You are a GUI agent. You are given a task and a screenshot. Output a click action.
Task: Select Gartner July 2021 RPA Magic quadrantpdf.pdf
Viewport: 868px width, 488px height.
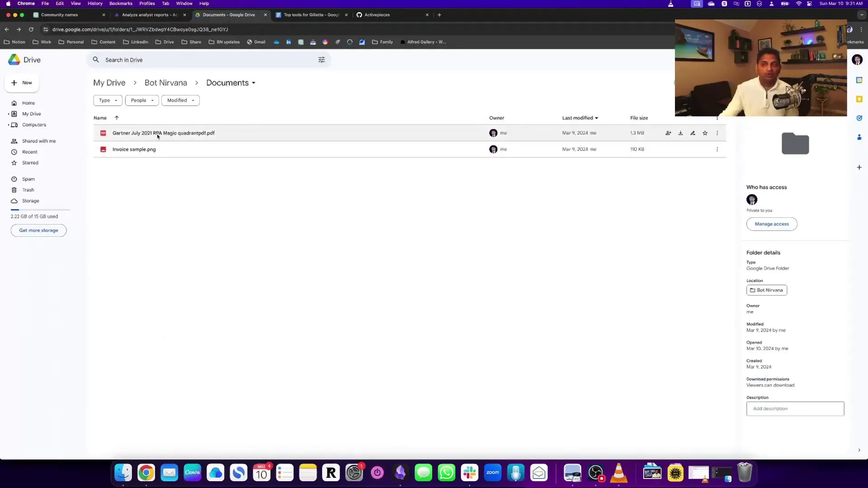click(x=163, y=133)
